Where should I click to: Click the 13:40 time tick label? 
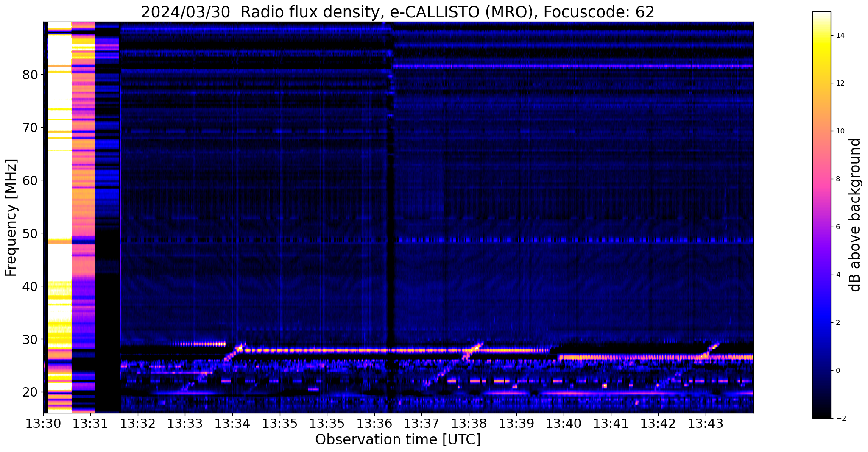(x=564, y=423)
